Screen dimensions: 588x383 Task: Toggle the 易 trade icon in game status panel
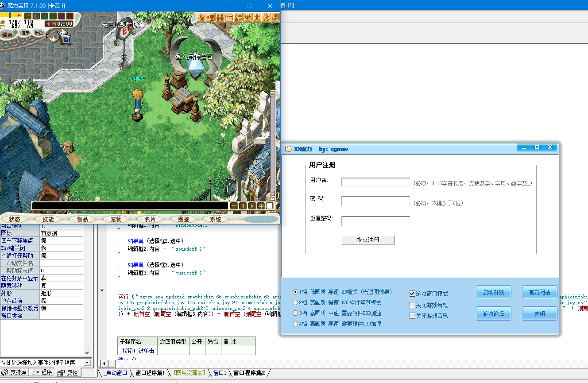62,16
